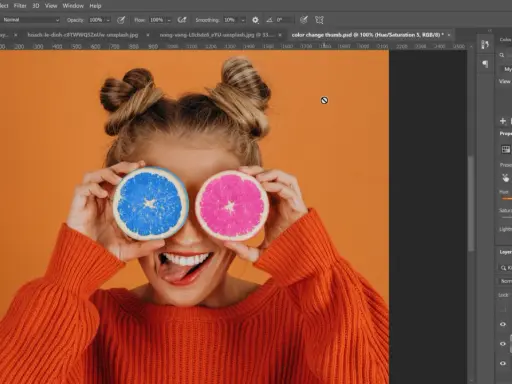512x384 pixels.
Task: Click the scroll-up arrow of canvas scrollbar
Action: pyautogui.click(x=471, y=47)
